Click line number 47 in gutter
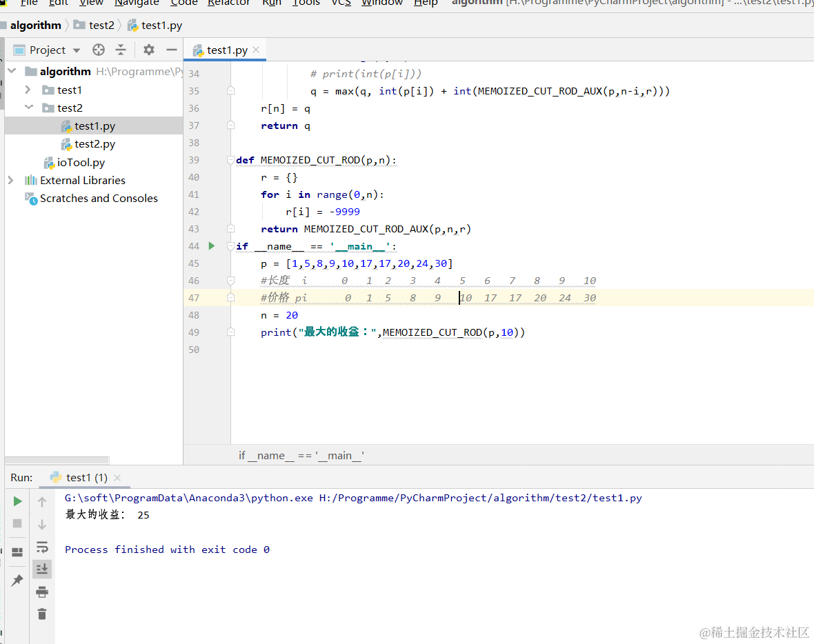 point(194,298)
